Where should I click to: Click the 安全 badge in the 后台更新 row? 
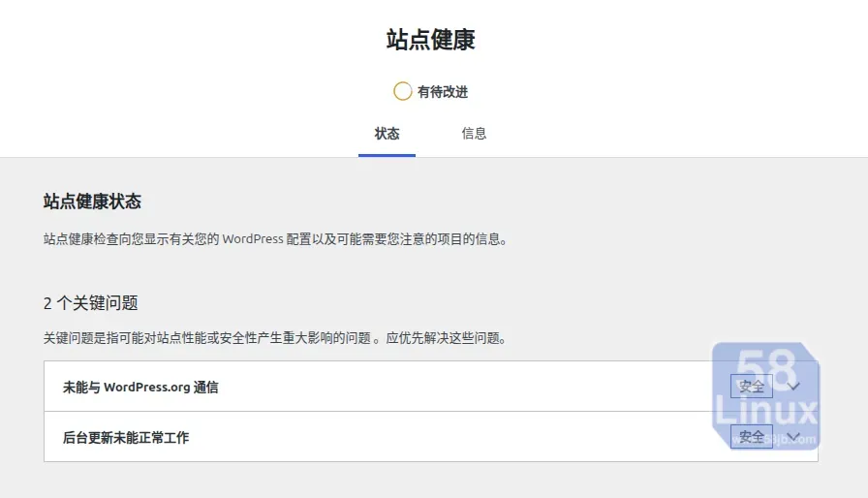pos(751,437)
